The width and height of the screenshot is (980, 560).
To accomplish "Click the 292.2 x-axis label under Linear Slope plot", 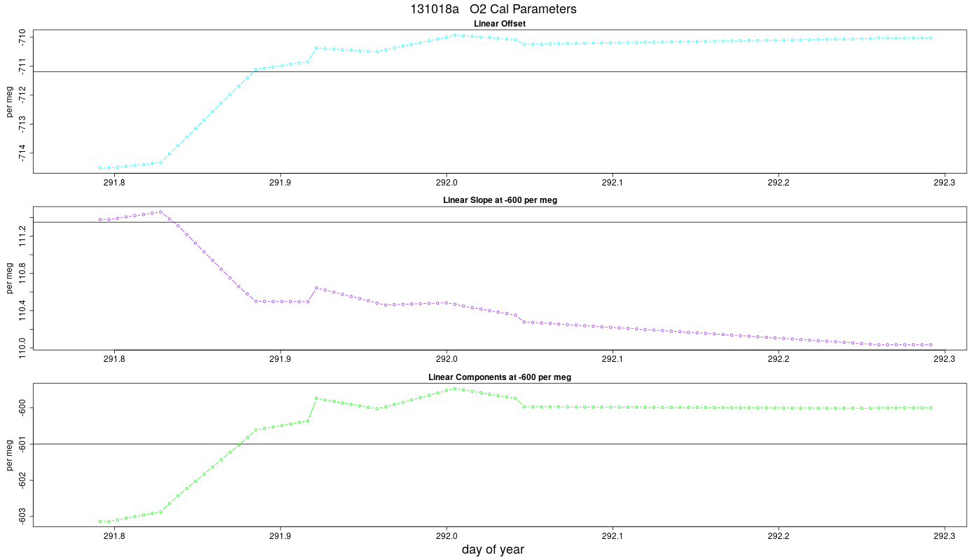I will [778, 359].
